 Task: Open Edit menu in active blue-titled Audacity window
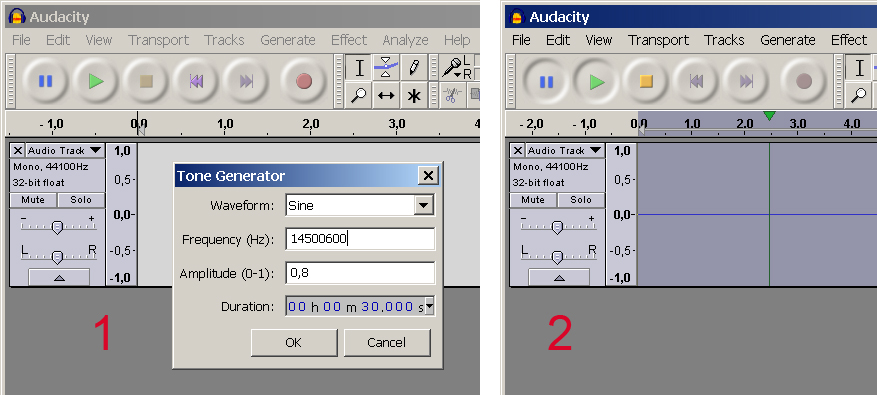pyautogui.click(x=558, y=40)
